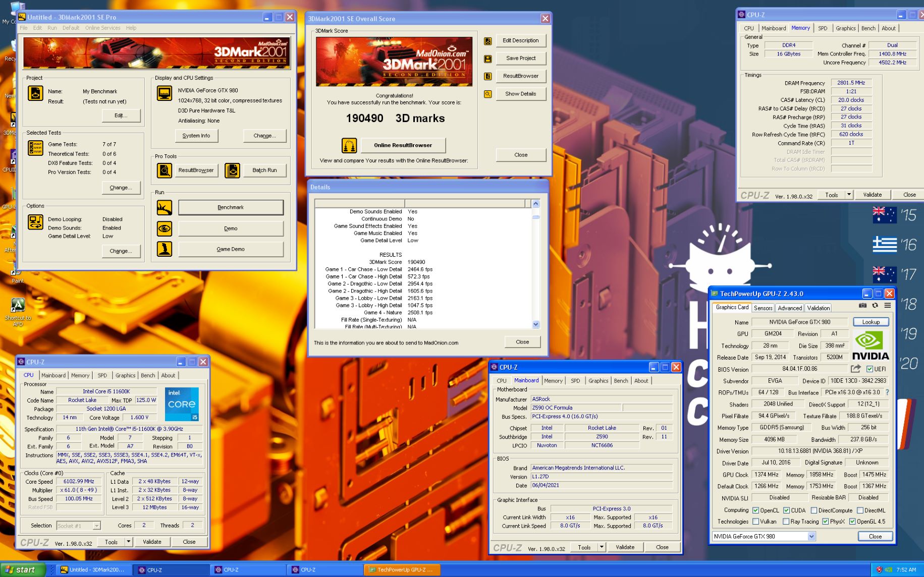The image size is (924, 577).
Task: Click the Edit Description icon in score window
Action: click(488, 41)
